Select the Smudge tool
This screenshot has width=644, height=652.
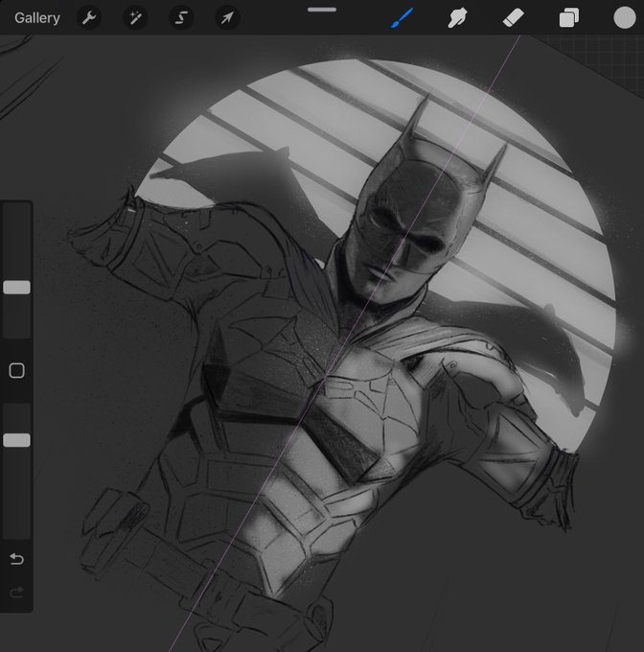[x=457, y=18]
